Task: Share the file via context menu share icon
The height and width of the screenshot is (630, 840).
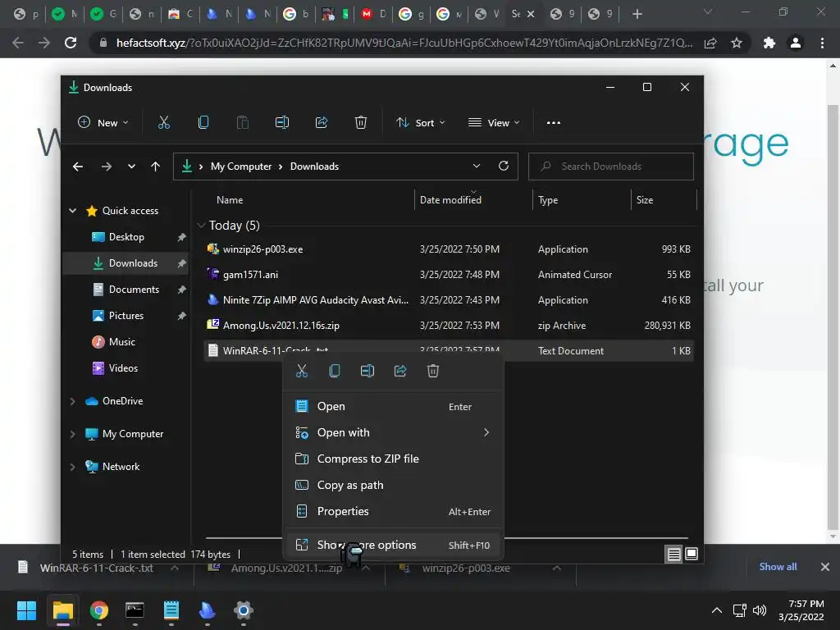Action: pyautogui.click(x=400, y=371)
